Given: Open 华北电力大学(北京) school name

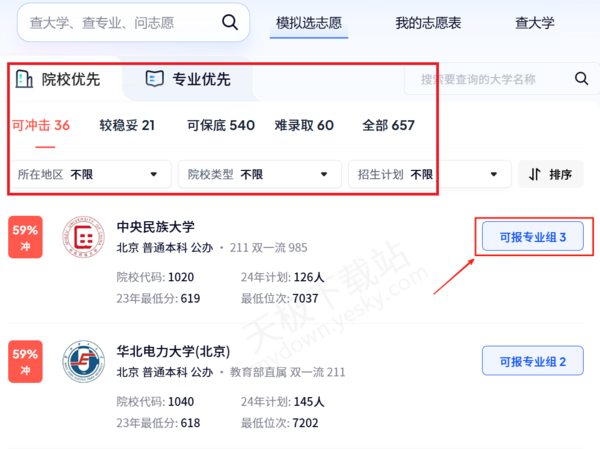Looking at the screenshot, I should 173,351.
